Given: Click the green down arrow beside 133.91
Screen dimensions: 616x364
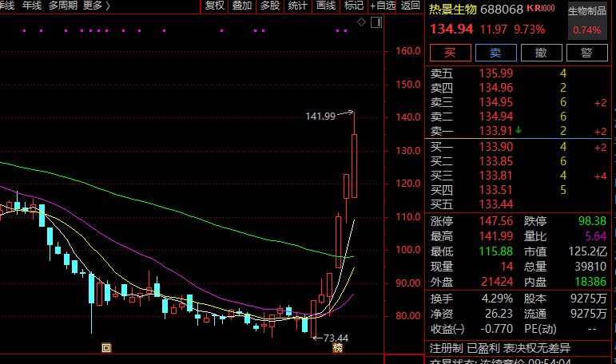Looking at the screenshot, I should 519,130.
